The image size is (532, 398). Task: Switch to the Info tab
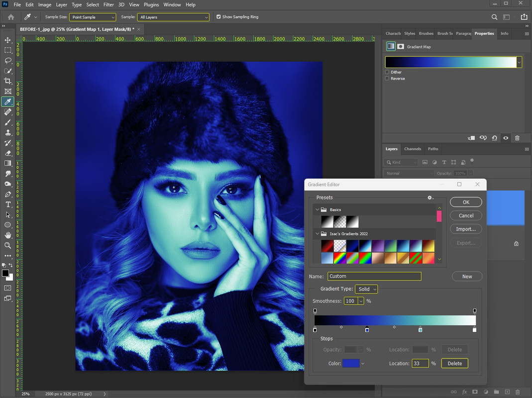click(x=505, y=33)
